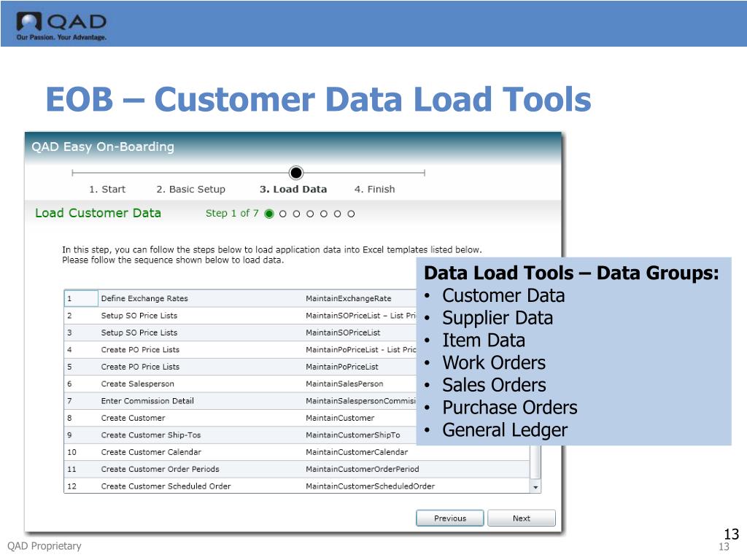Click Customer Data in the Data Groups list

(x=503, y=296)
